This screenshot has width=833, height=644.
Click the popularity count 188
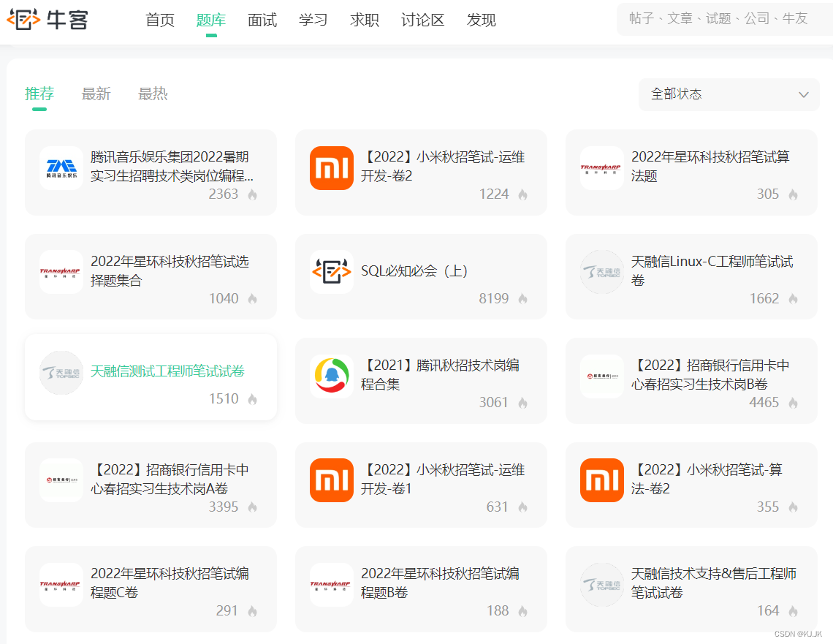498,611
